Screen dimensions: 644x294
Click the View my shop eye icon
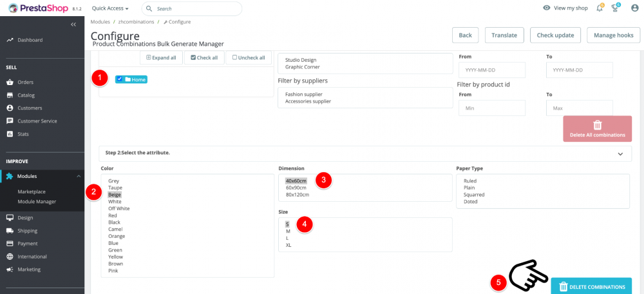[x=547, y=8]
